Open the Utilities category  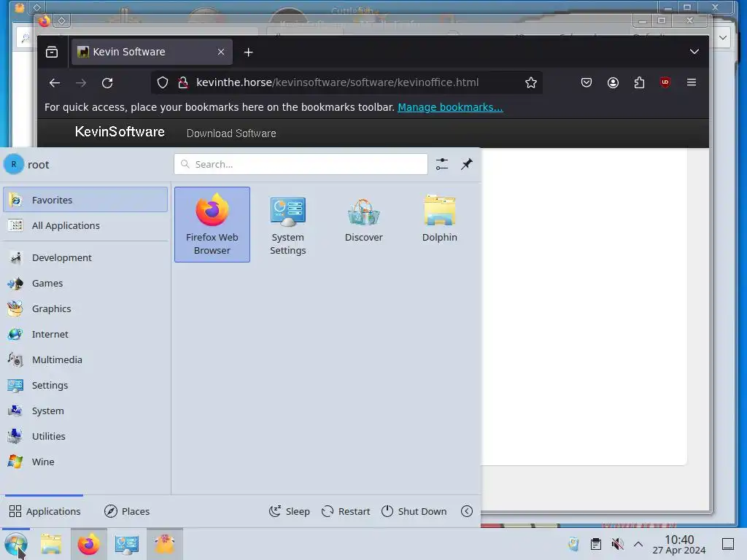point(85,436)
